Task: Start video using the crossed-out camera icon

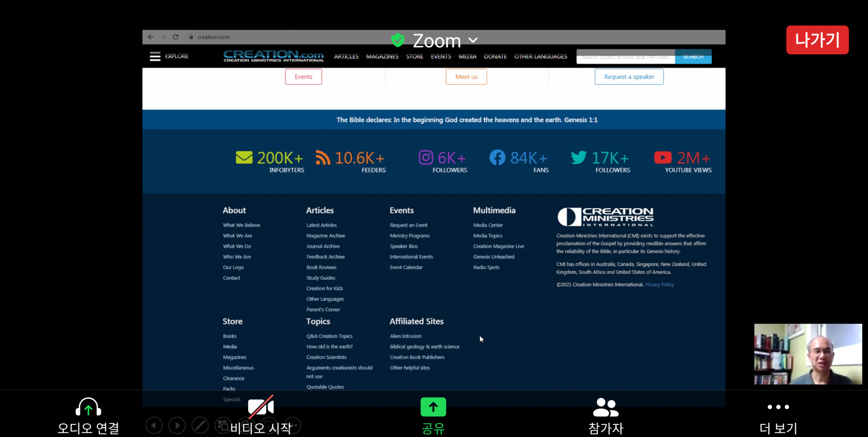Action: 261,407
